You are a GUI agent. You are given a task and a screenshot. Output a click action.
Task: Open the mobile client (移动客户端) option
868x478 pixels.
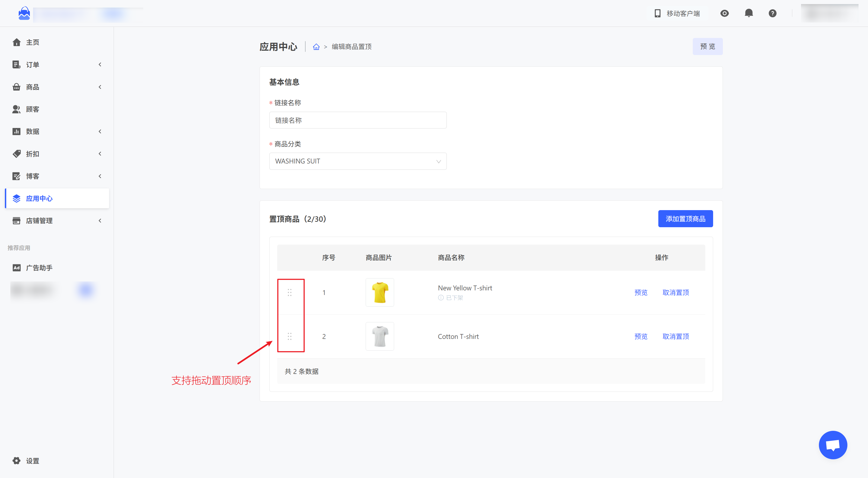tap(677, 13)
